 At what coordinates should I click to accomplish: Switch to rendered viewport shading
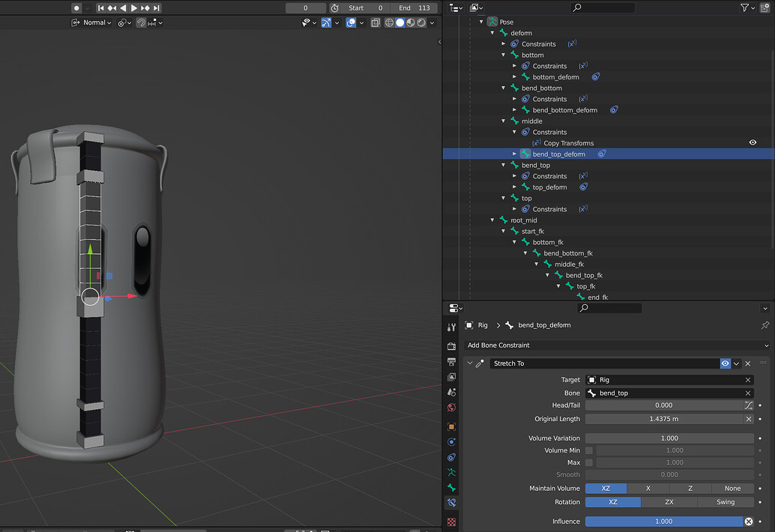[x=422, y=22]
